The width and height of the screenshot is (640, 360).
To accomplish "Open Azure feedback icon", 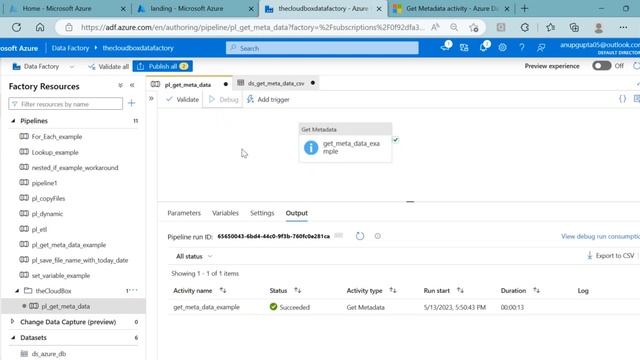I will [x=541, y=47].
